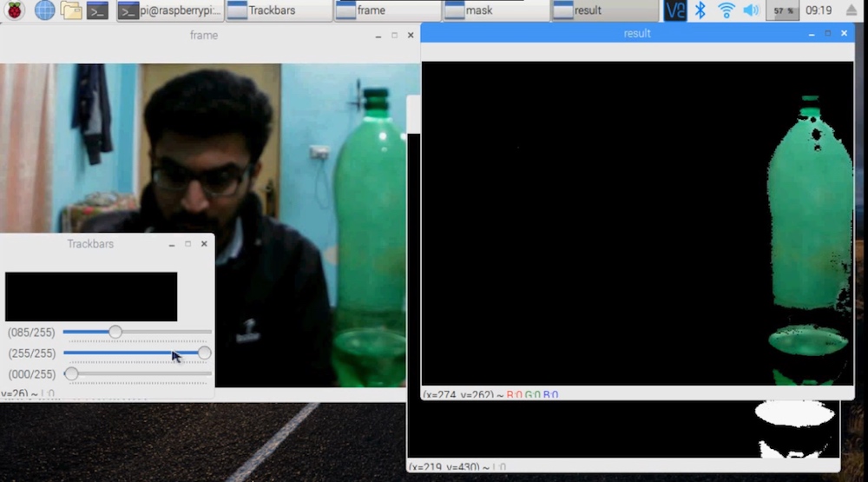This screenshot has width=868, height=482.
Task: Minimize the frame window
Action: coord(378,36)
